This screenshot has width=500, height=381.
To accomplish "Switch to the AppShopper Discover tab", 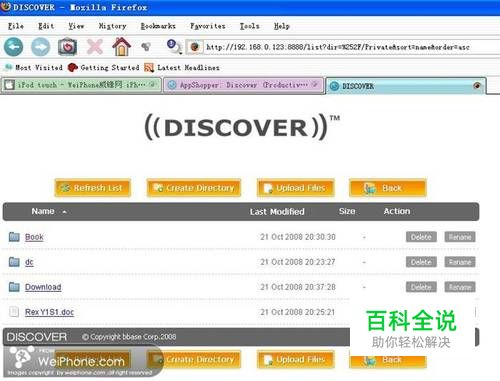I will point(243,85).
